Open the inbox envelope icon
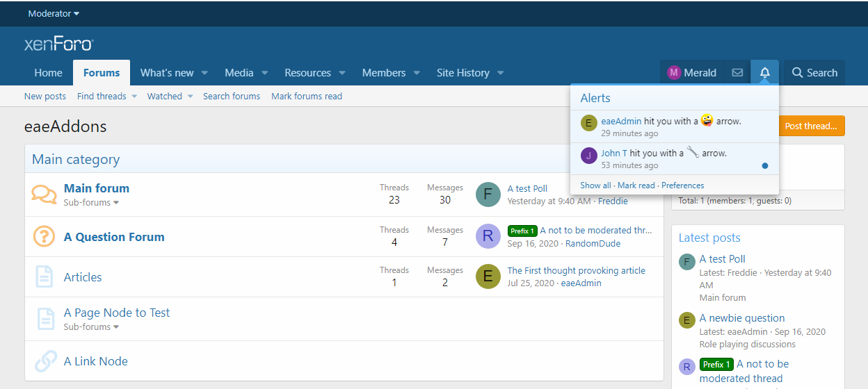Image resolution: width=868 pixels, height=389 pixels. click(x=737, y=73)
